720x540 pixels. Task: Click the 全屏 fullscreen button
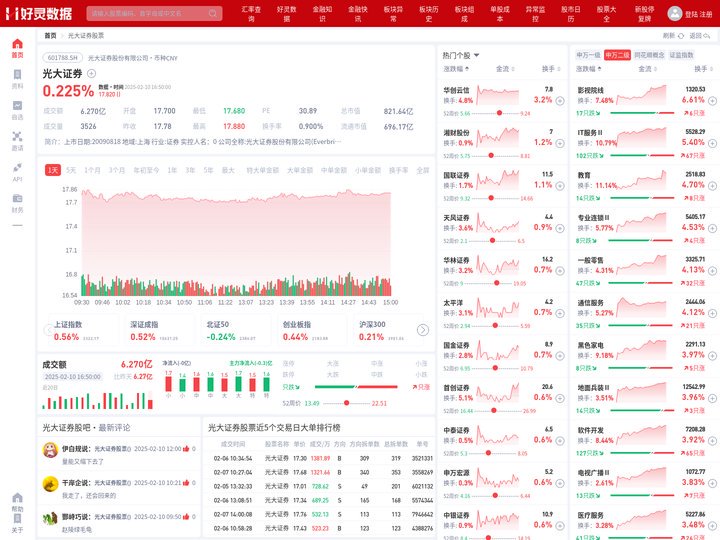422,170
